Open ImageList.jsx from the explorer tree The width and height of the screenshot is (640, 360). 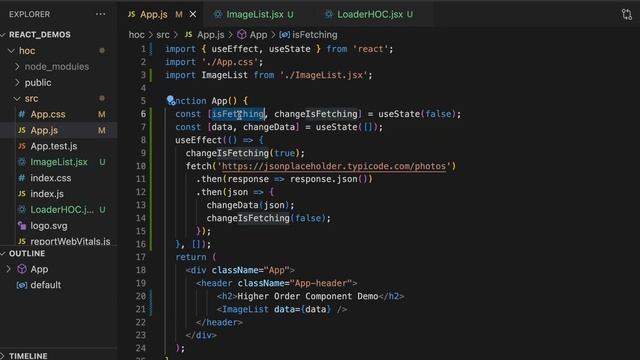click(59, 162)
